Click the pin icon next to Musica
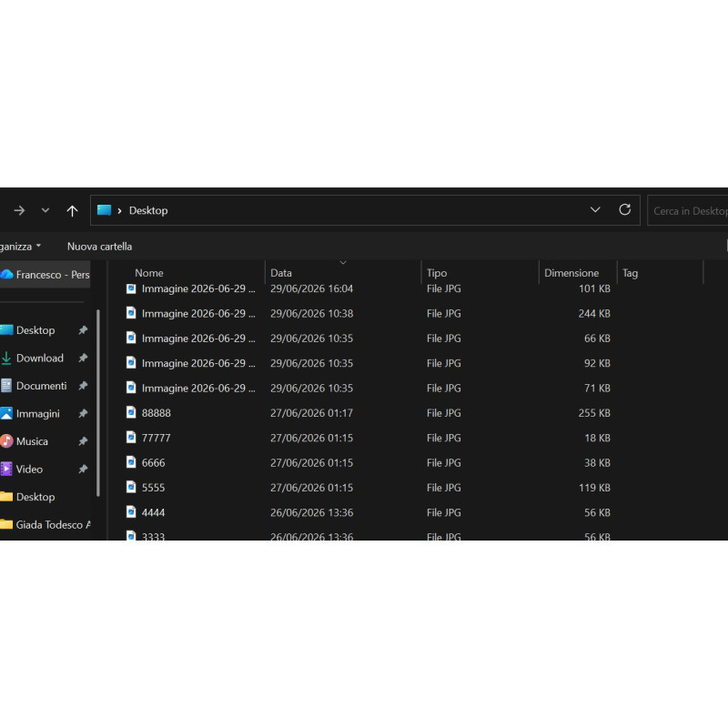 tap(83, 441)
